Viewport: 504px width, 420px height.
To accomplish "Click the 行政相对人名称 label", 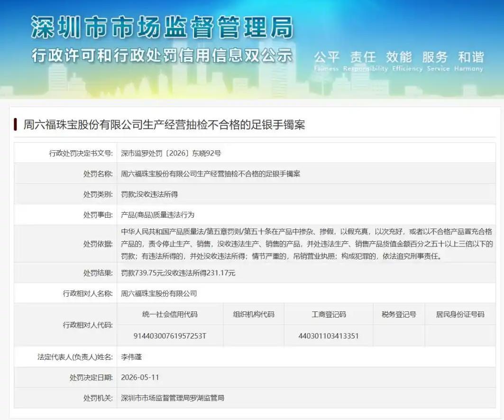I will (88, 293).
